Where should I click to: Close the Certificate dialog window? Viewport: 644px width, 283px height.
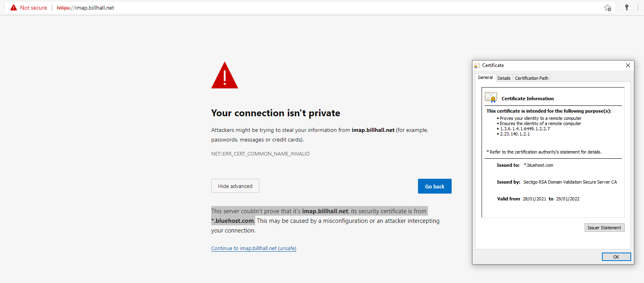point(628,65)
